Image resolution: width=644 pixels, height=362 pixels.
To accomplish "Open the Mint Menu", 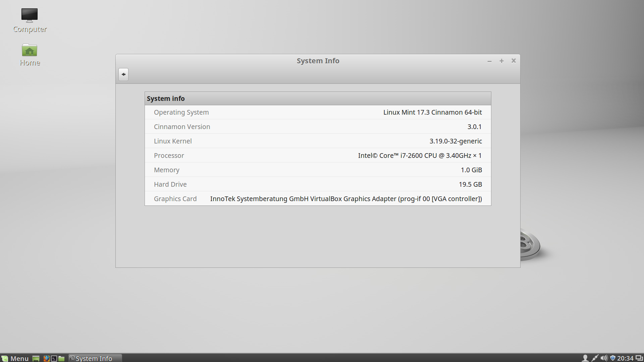I will pos(15,358).
